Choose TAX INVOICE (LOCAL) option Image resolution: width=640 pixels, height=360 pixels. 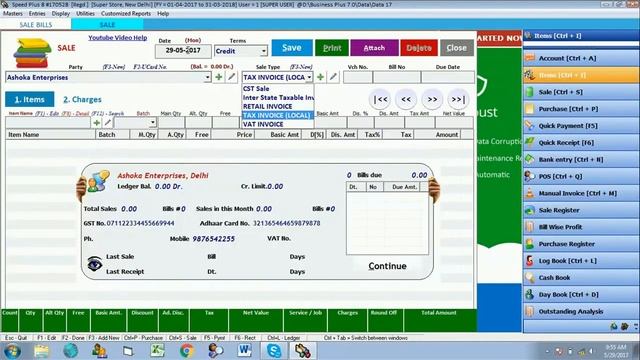pos(278,115)
